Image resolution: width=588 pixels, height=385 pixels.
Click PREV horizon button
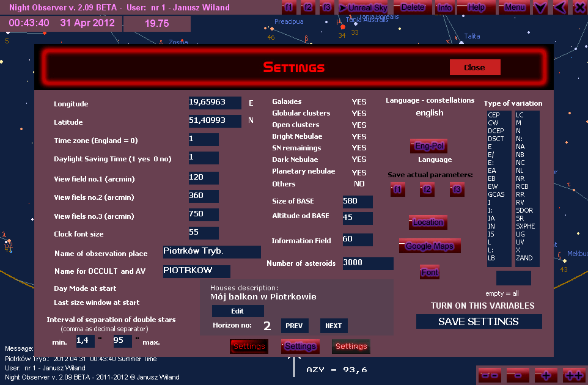[x=295, y=326]
